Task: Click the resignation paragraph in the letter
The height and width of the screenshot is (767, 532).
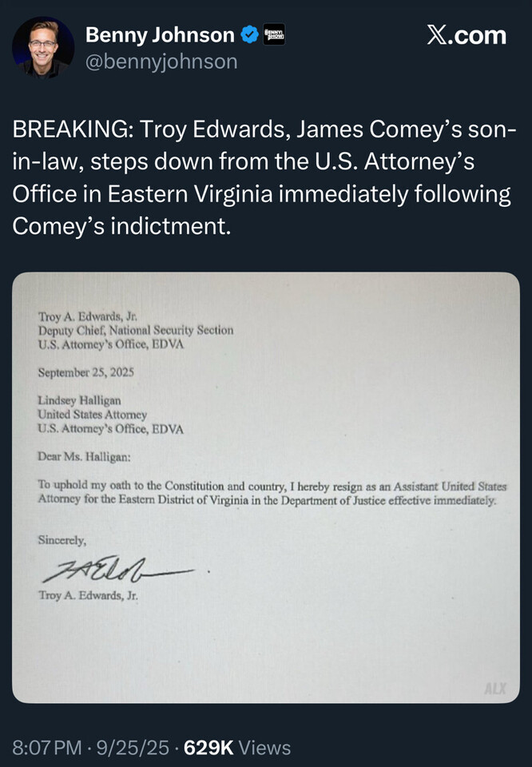Action: pyautogui.click(x=272, y=493)
